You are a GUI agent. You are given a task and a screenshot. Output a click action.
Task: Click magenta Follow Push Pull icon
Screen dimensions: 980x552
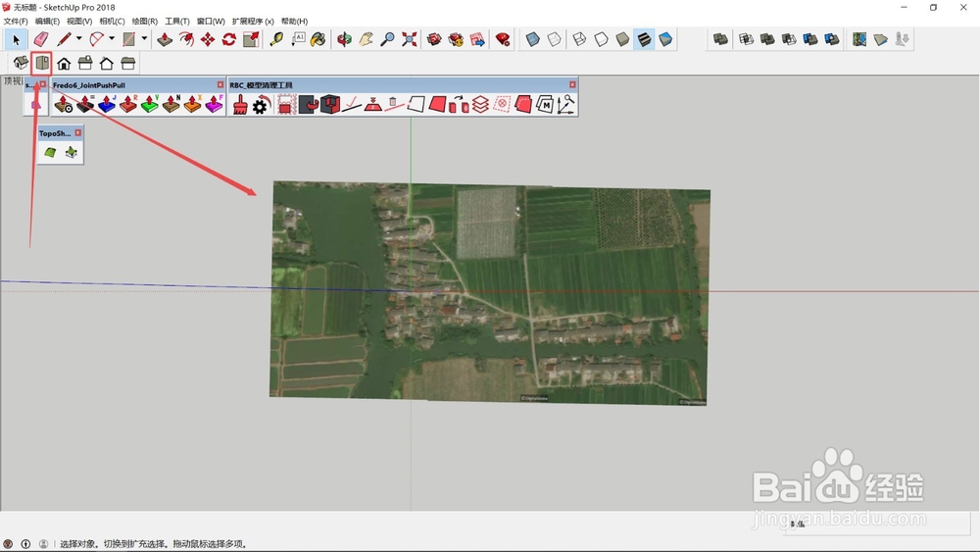pos(214,104)
